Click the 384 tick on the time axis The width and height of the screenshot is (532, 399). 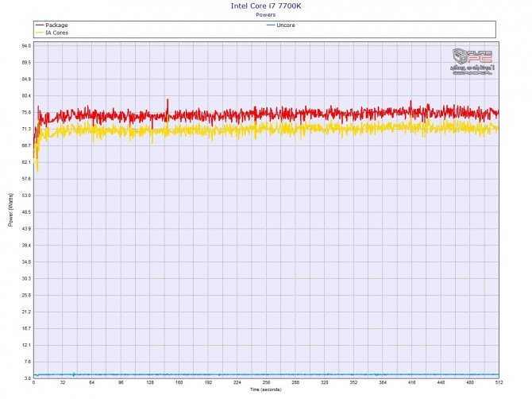tap(383, 382)
